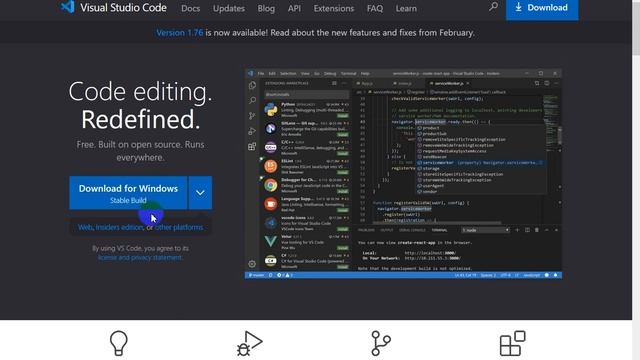Open the Extensions navigation link

[x=334, y=8]
